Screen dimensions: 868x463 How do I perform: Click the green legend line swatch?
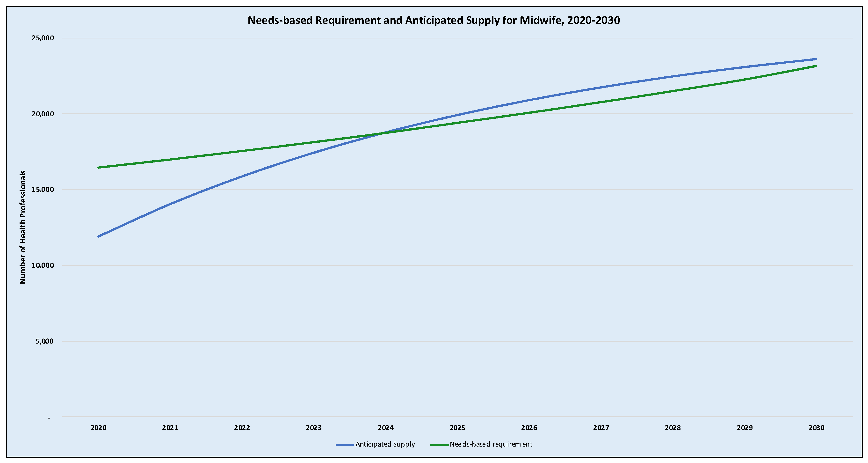point(439,445)
